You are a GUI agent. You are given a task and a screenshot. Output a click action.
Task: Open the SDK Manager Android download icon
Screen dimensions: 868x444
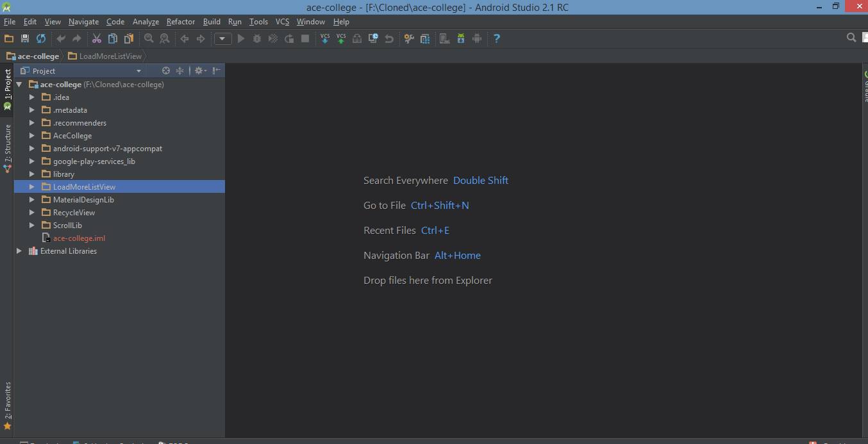[x=461, y=38]
